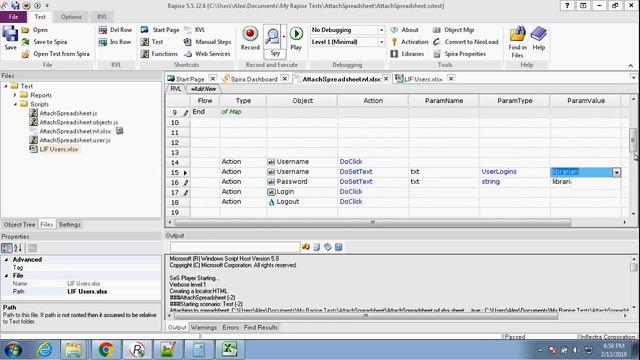Click the grid horizontal scrollbar
Viewport: 640px width, 360px height.
pos(372,222)
